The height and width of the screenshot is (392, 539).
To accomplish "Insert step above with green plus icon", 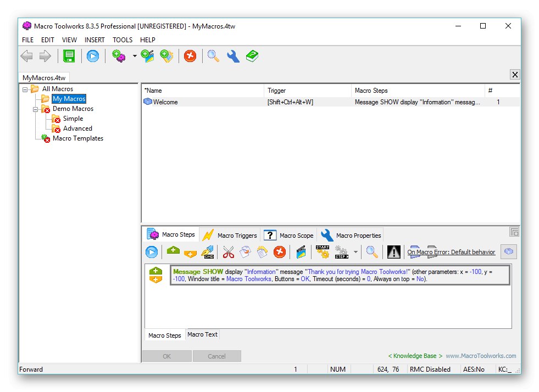I will [x=173, y=250].
